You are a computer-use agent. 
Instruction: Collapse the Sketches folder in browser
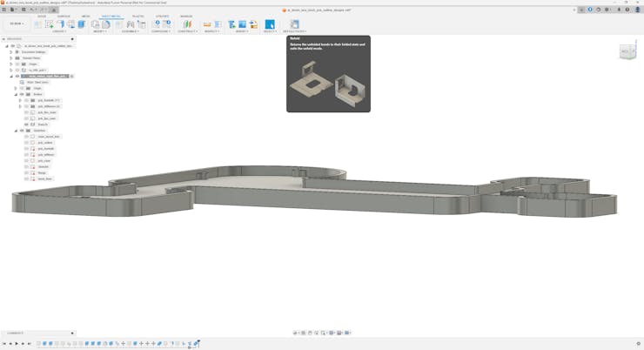pos(16,131)
